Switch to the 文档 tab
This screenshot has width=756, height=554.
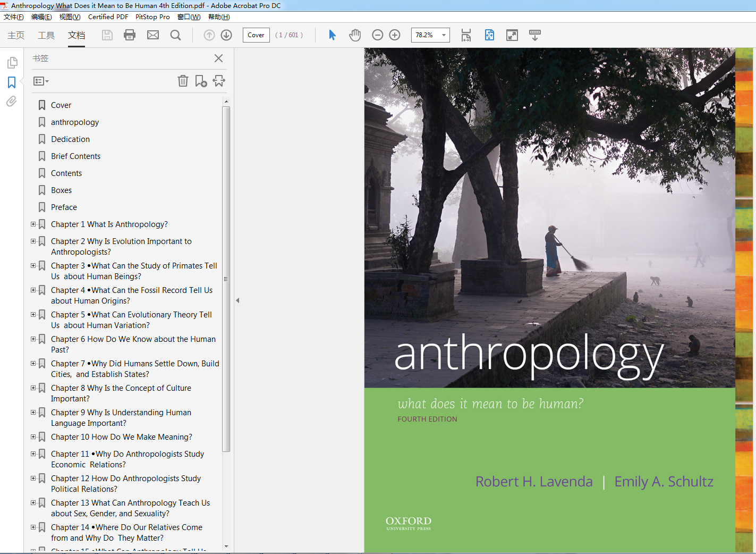[x=77, y=35]
